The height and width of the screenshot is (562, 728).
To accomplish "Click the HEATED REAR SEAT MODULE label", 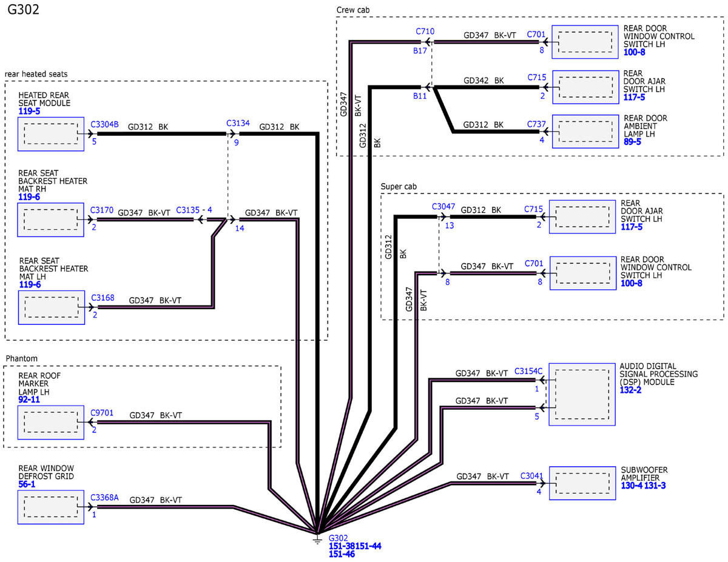I will [44, 99].
